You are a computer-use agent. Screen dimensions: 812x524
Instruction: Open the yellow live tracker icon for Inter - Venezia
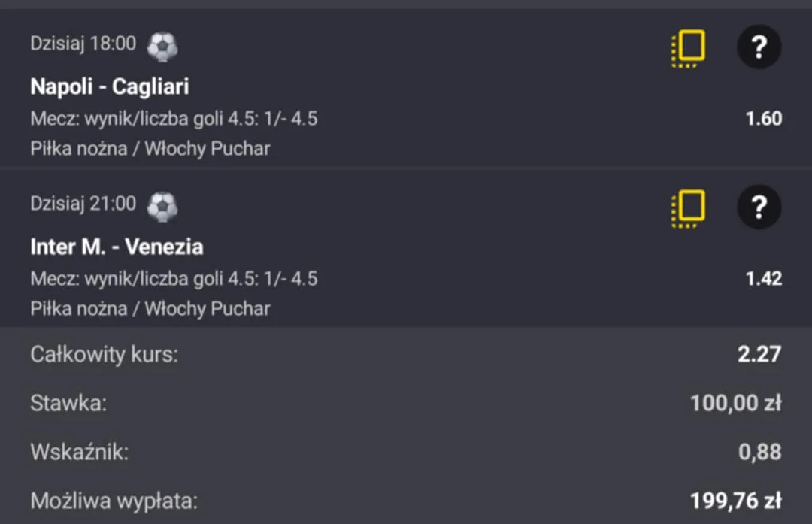pyautogui.click(x=688, y=207)
